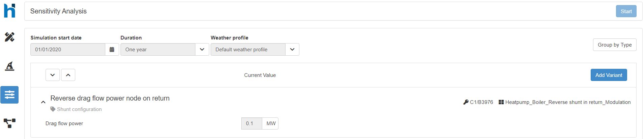Expand all rows with down chevron
The image size is (644, 139).
(53, 75)
